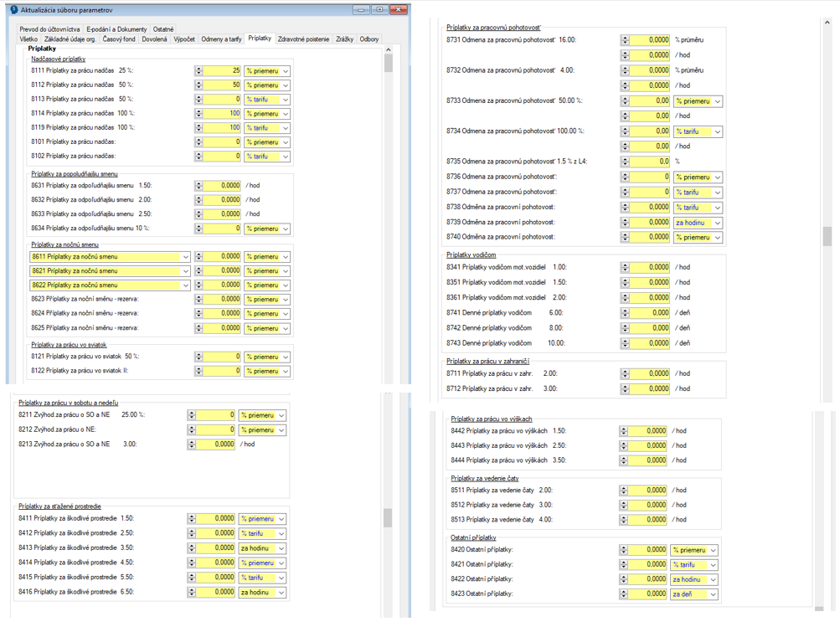Click the spinner for 8212 Zvýhod.za prácu o NE
This screenshot has width=840, height=627.
tap(192, 429)
